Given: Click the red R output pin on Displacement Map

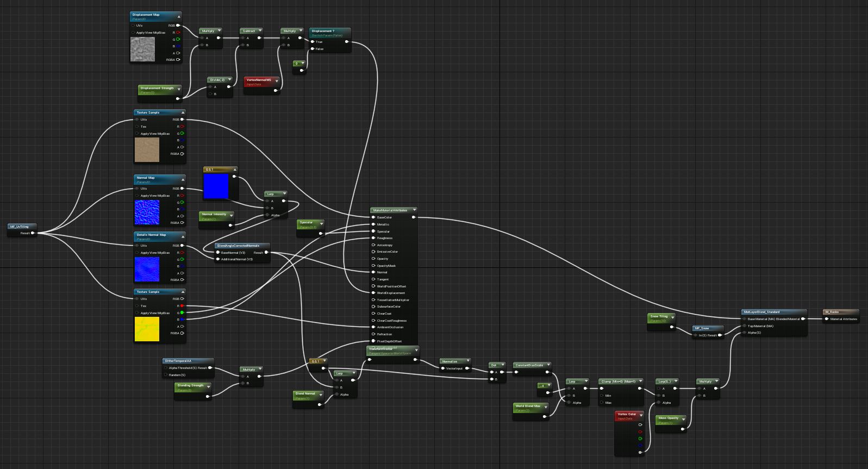Looking at the screenshot, I should tap(178, 33).
